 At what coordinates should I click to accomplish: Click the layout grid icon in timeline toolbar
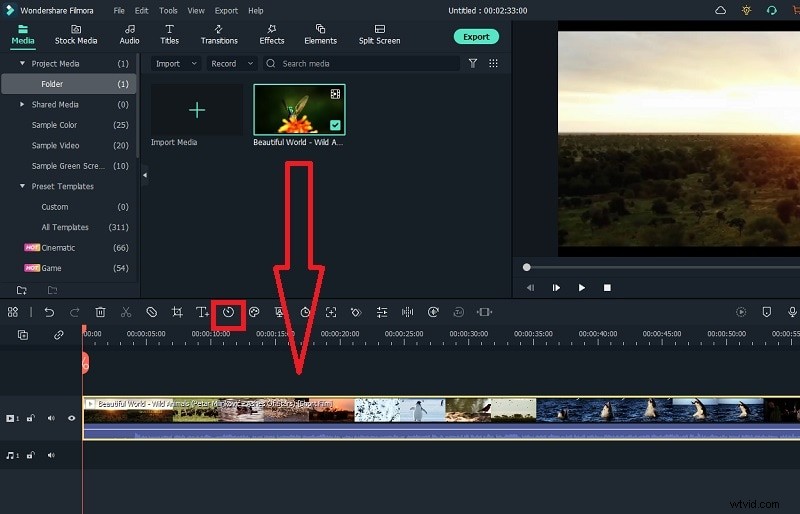click(13, 312)
